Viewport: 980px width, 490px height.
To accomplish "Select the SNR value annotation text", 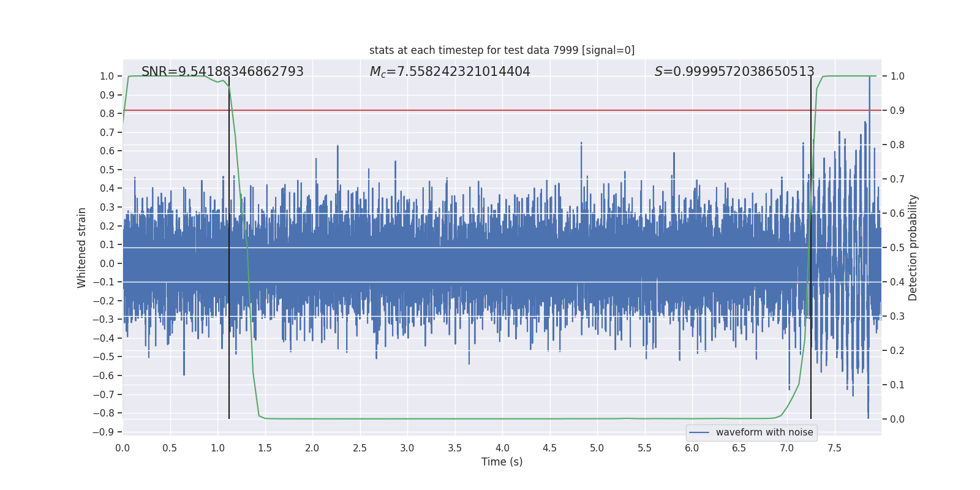I will pos(222,72).
